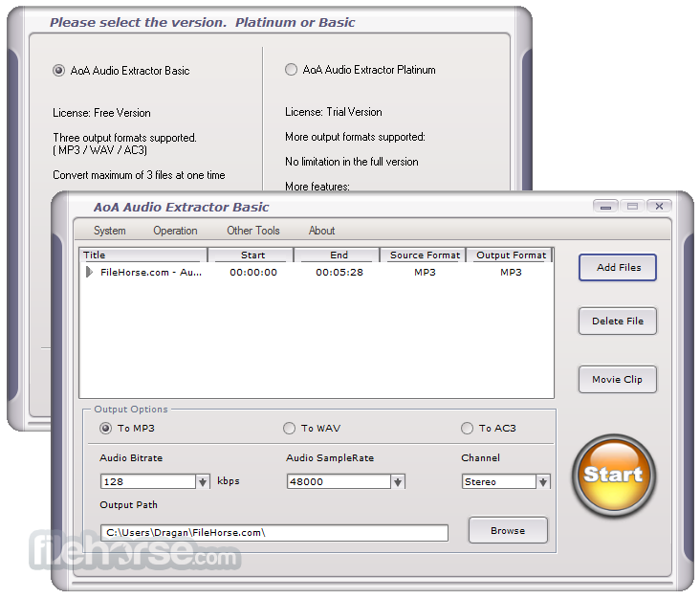Click the Movie Clip button
The width and height of the screenshot is (700, 599).
pos(618,380)
